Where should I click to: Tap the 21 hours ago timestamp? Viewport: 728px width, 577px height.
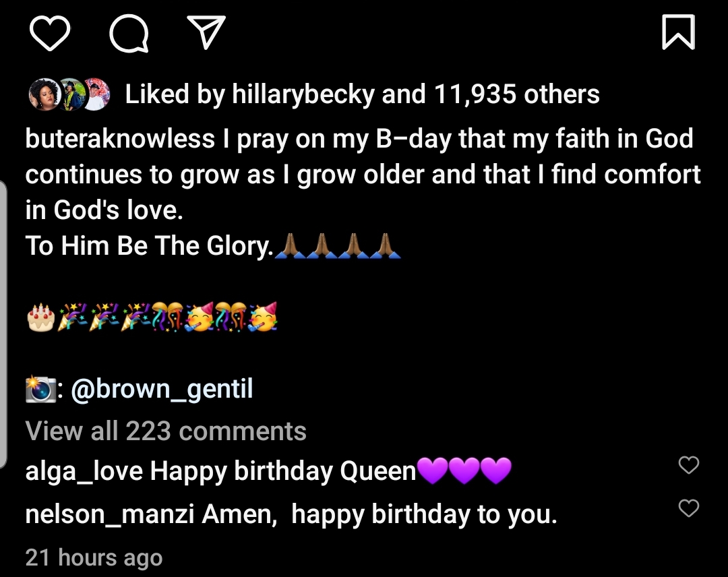tap(94, 557)
